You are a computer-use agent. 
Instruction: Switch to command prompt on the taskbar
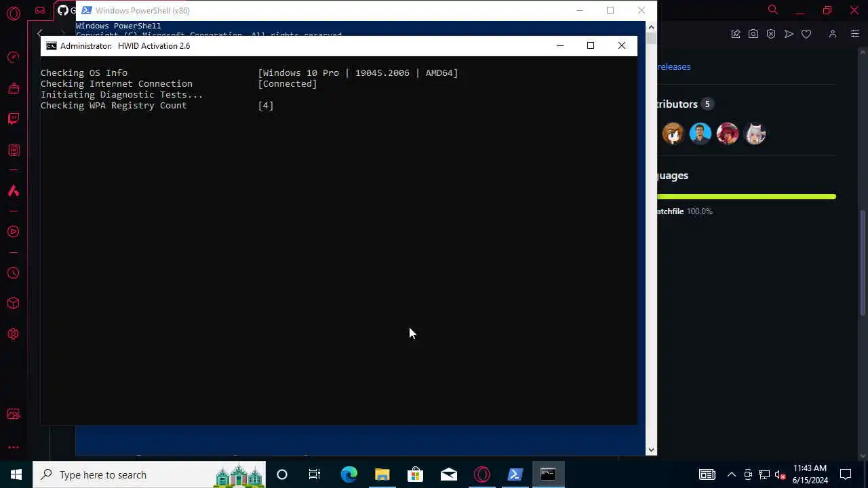[548, 474]
